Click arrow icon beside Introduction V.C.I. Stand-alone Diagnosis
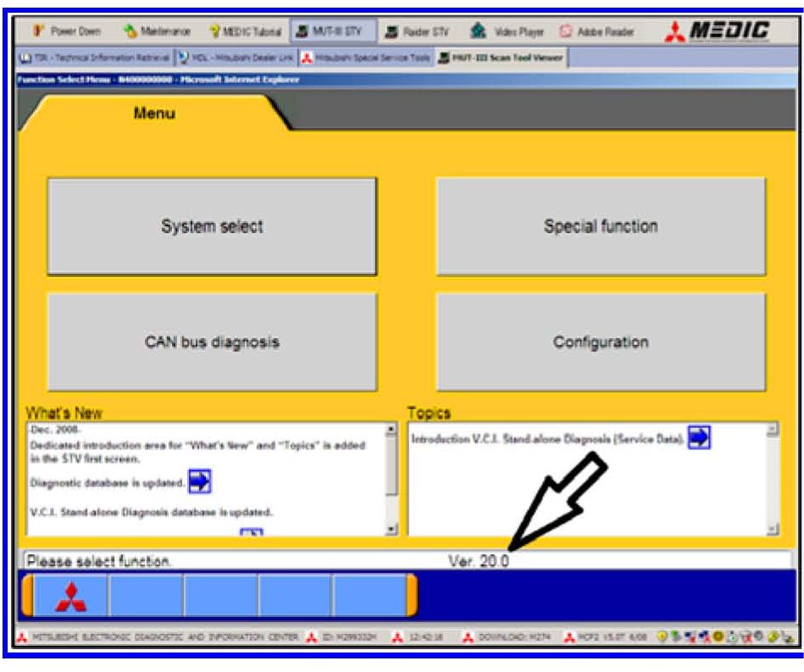The width and height of the screenshot is (804, 672). pyautogui.click(x=699, y=438)
